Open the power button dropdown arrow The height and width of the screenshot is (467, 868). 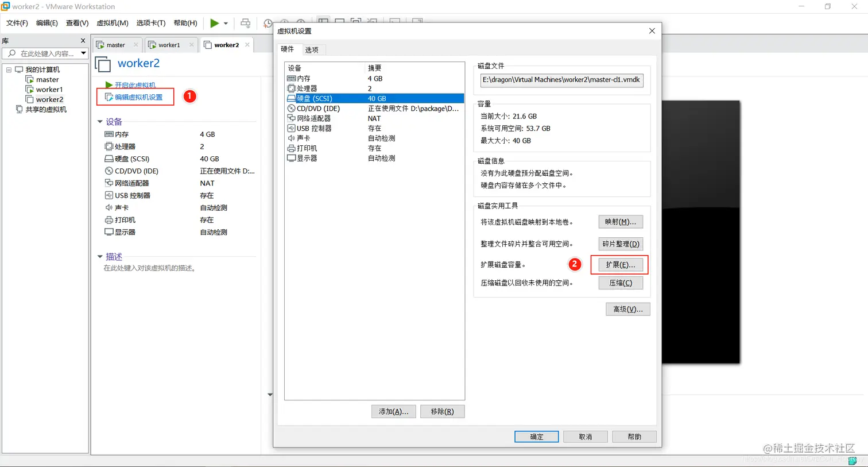coord(225,23)
